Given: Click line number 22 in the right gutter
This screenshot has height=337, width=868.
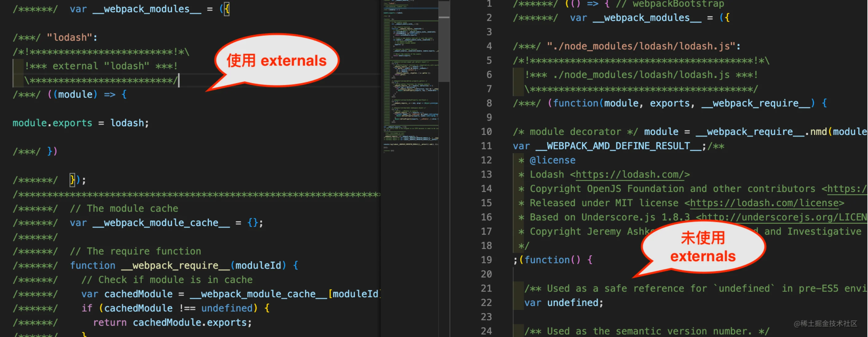Looking at the screenshot, I should coord(486,303).
